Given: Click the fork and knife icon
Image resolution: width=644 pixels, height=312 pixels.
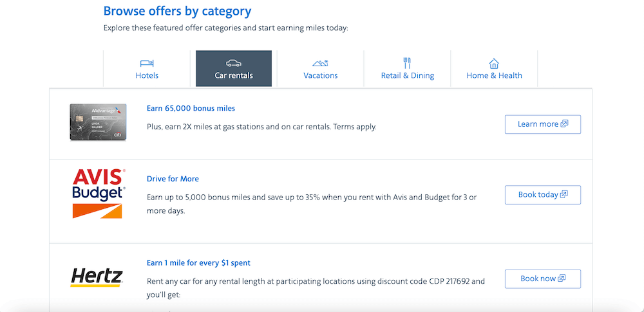Looking at the screenshot, I should coord(407,63).
